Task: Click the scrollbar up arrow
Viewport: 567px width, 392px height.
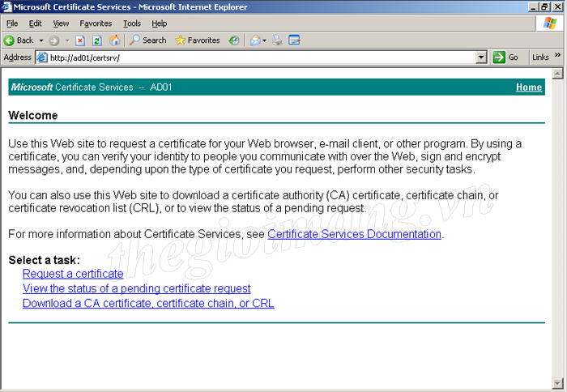Action: click(557, 74)
